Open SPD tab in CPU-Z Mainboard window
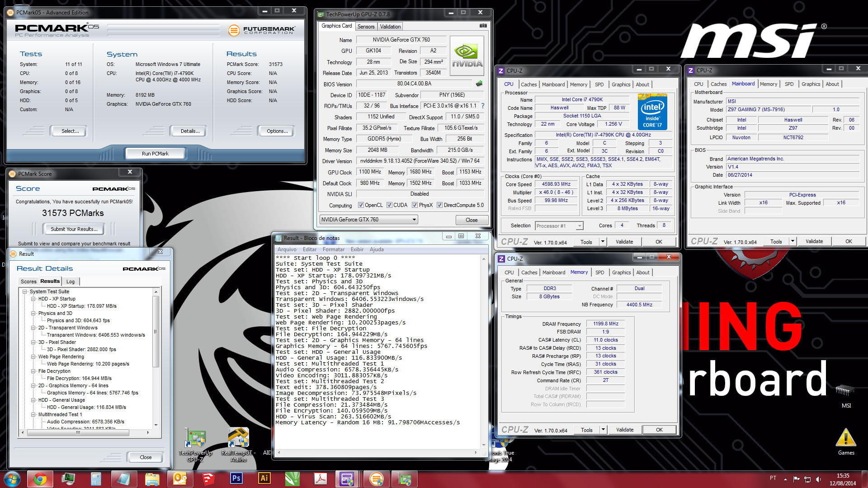The image size is (868, 488). click(789, 84)
